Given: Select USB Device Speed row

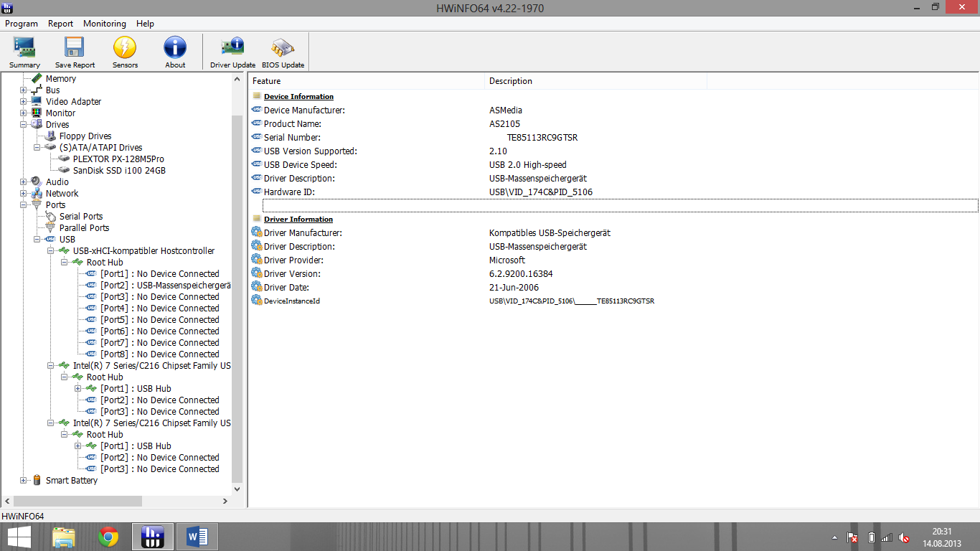Looking at the screenshot, I should [x=614, y=165].
